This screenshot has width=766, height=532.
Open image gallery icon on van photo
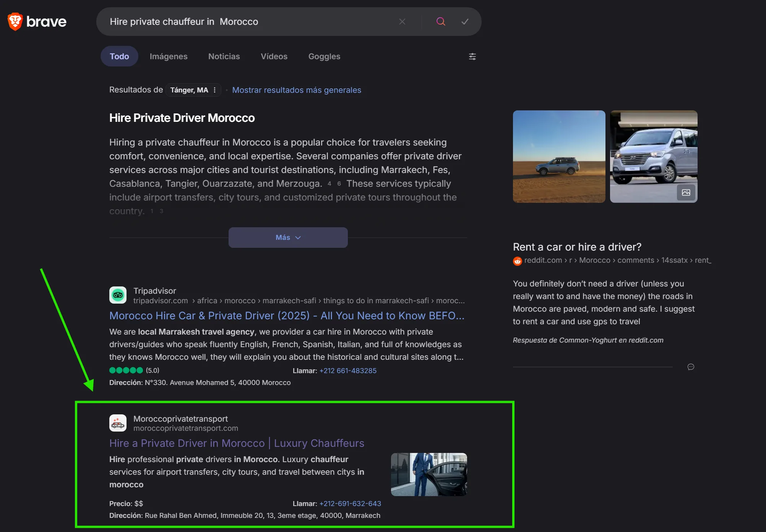click(x=686, y=192)
